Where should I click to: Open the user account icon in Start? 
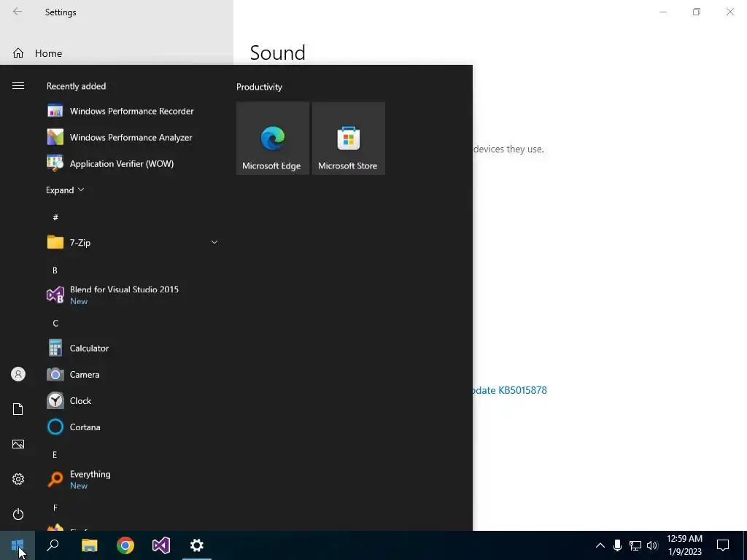click(x=18, y=374)
